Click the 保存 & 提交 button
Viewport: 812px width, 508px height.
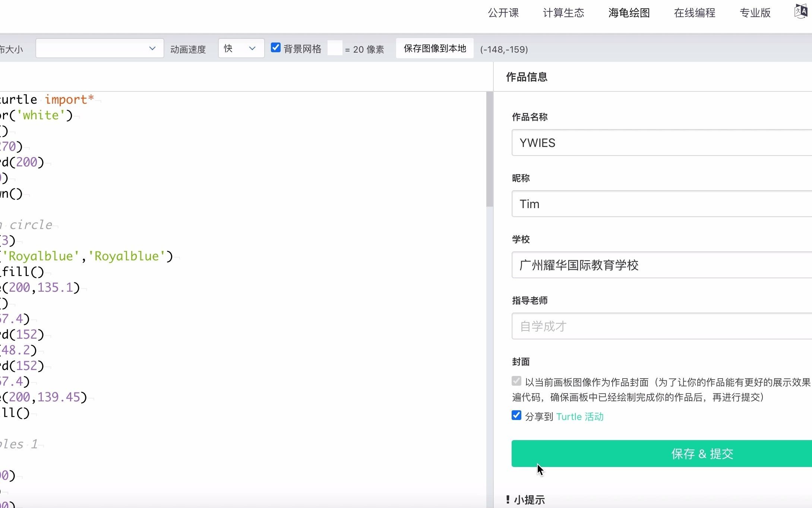pos(662,454)
